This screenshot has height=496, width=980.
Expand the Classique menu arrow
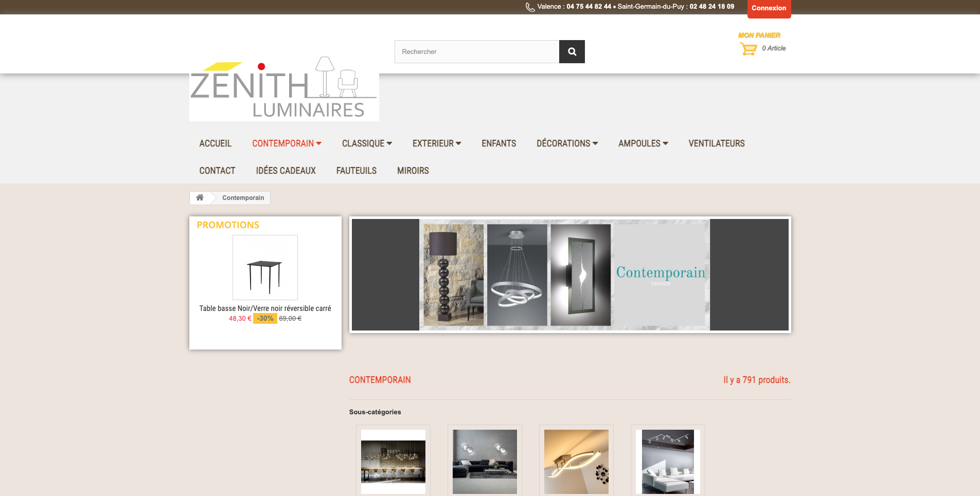389,143
